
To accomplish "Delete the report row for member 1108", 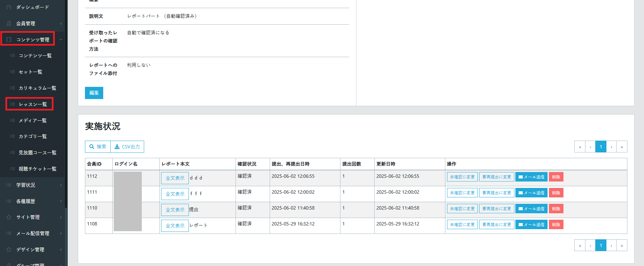I will (x=556, y=225).
